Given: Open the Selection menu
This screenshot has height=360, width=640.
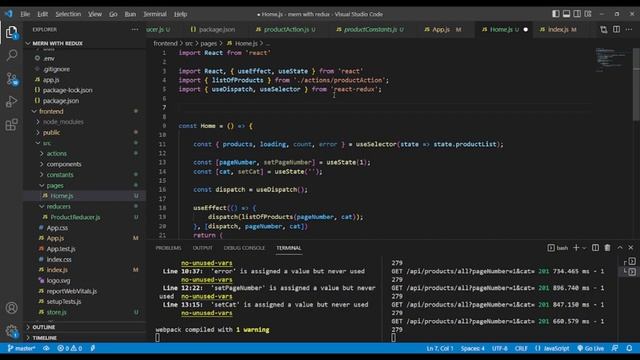Looking at the screenshot, I should pyautogui.click(x=68, y=14).
